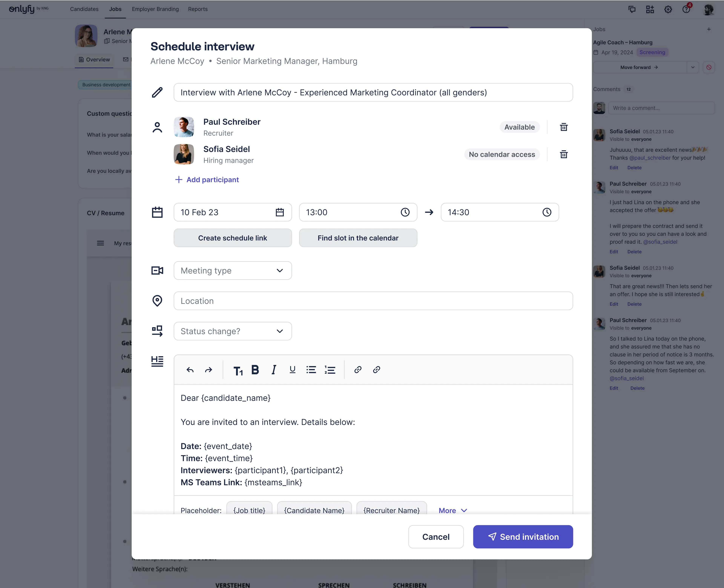Click Add participant link
Screen dimensions: 724x588
pyautogui.click(x=207, y=180)
